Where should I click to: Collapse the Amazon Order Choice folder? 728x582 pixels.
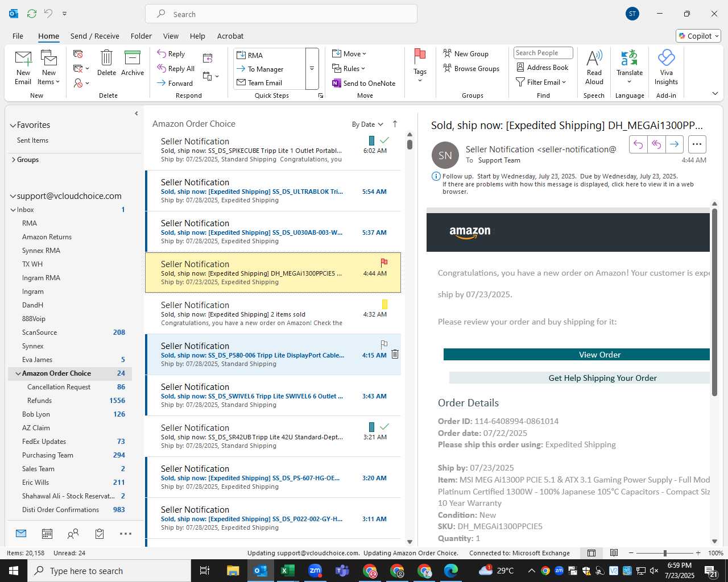(x=18, y=373)
